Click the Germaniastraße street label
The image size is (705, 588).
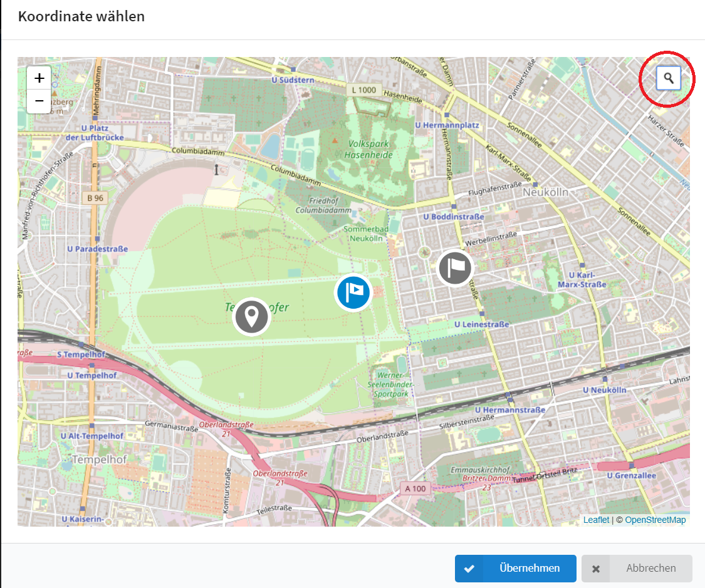[171, 426]
